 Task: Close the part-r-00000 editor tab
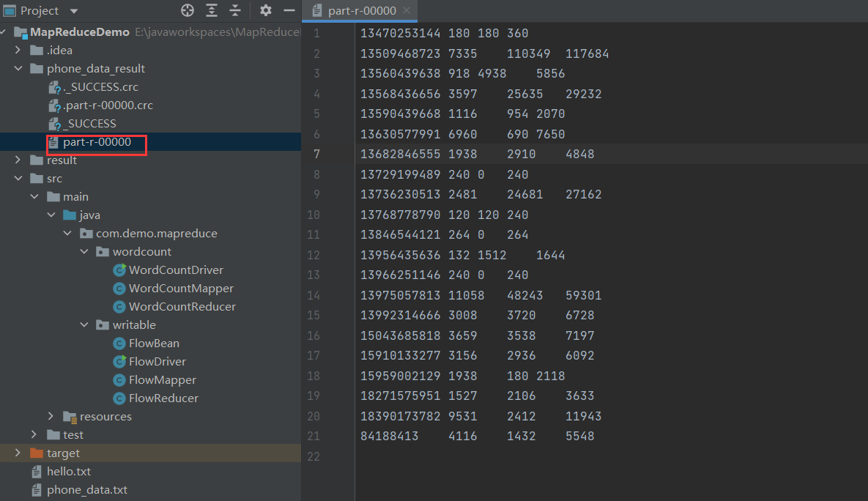pos(407,10)
